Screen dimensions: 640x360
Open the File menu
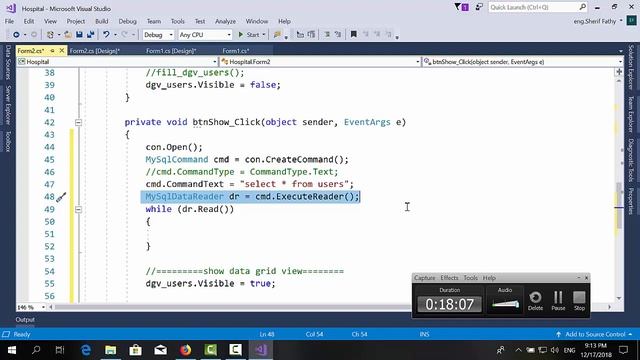click(9, 21)
